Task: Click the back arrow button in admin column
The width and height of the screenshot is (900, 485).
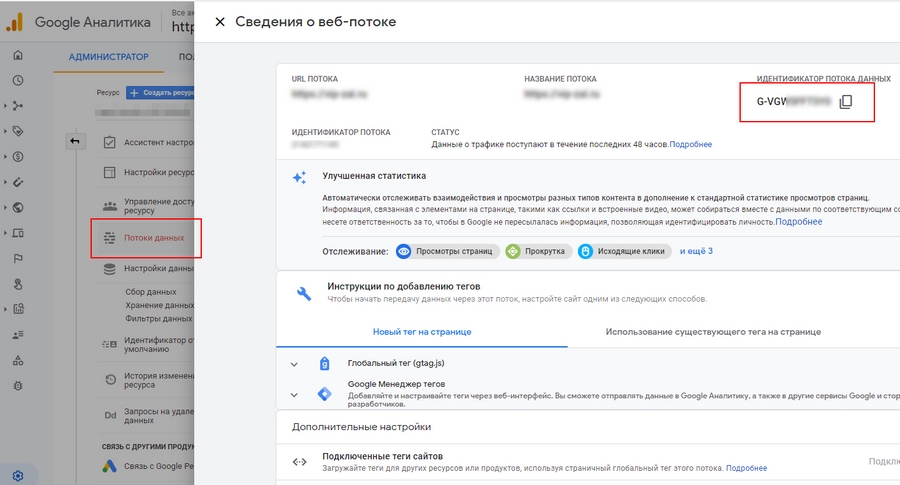Action: point(75,141)
